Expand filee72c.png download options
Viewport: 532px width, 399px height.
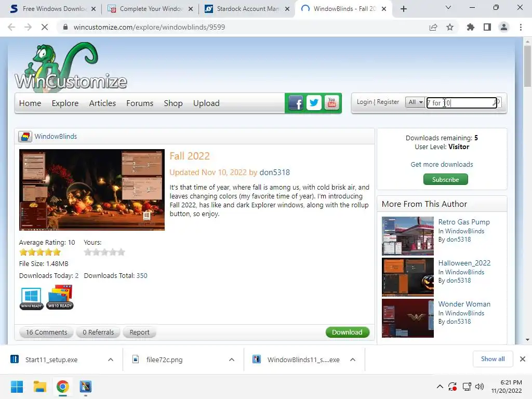point(232,360)
